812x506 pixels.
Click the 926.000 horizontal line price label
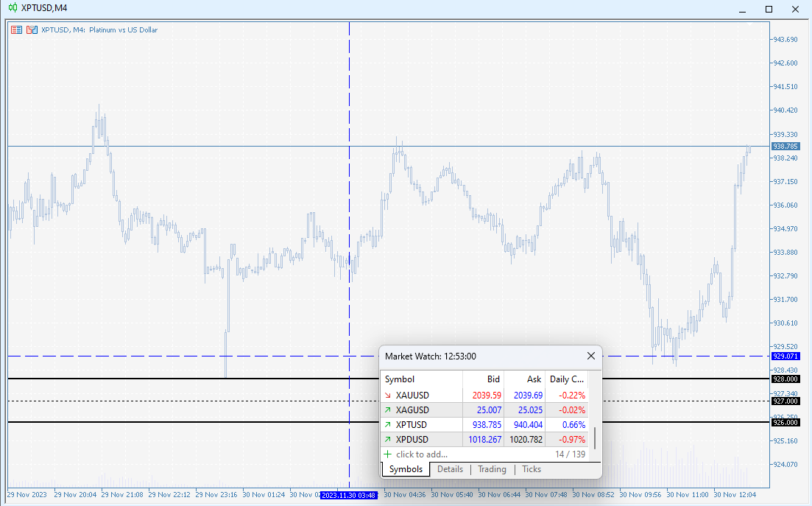(785, 423)
